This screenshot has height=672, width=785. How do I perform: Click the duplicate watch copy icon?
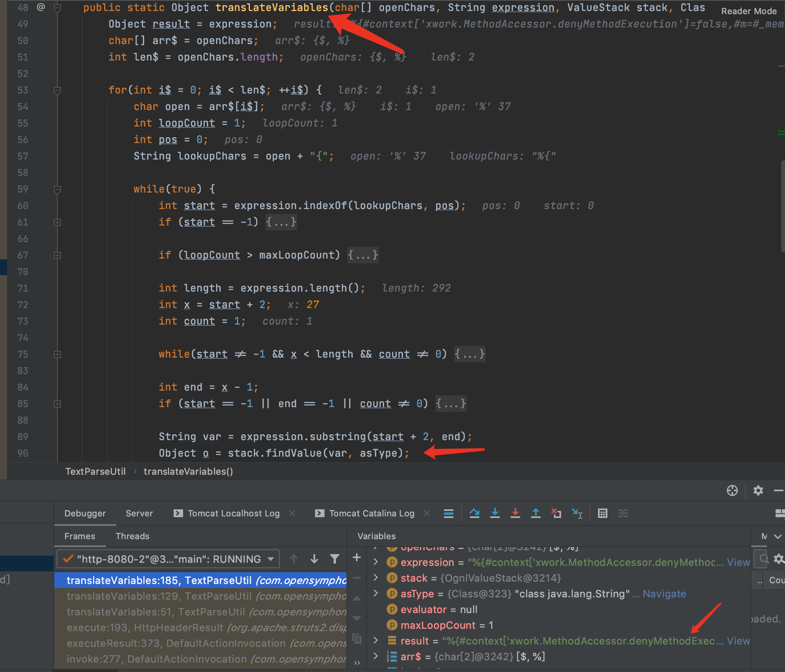pos(357,639)
